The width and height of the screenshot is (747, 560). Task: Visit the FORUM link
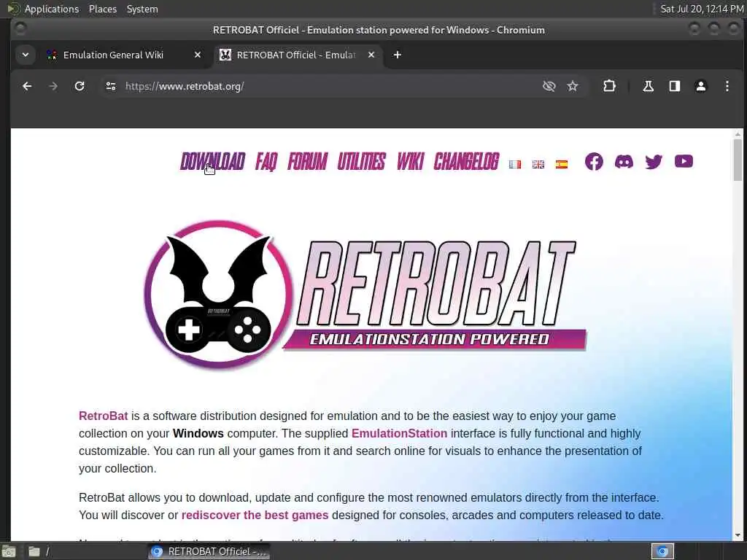[x=307, y=161]
